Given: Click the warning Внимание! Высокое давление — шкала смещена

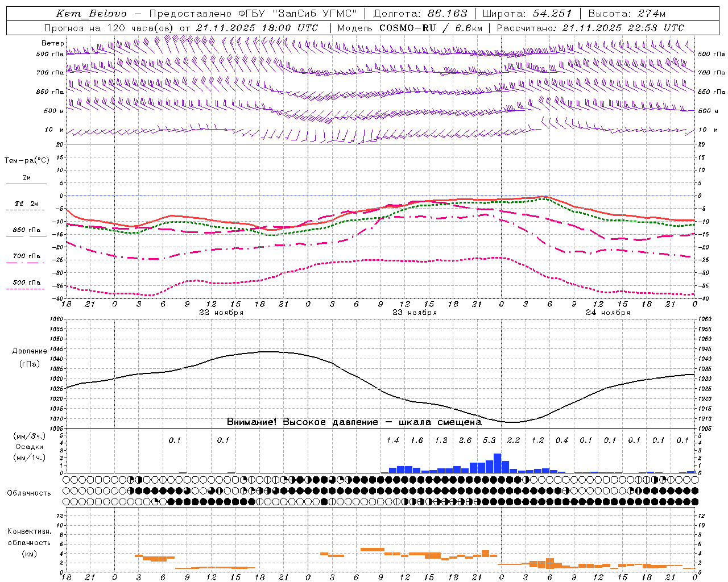Looking at the screenshot, I should point(354,422).
